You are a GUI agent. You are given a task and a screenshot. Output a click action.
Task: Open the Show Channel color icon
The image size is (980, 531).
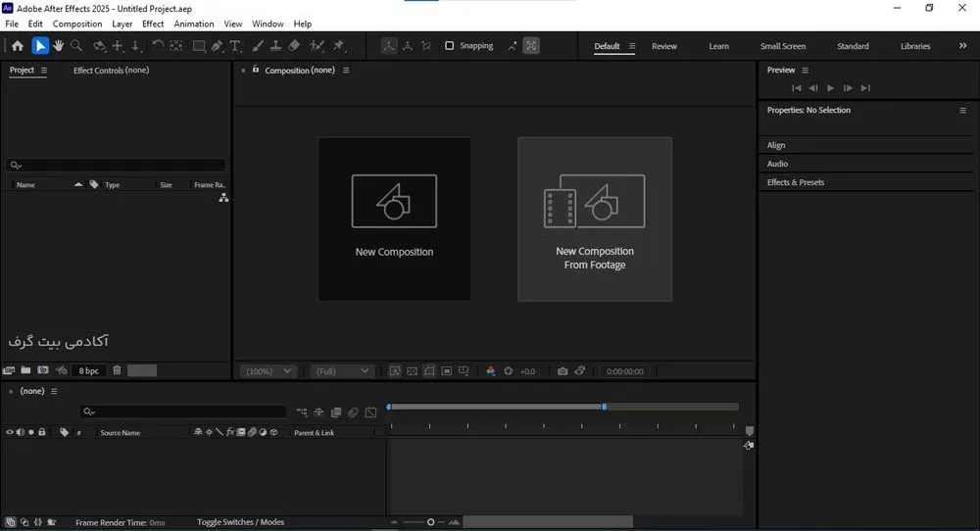pyautogui.click(x=491, y=371)
